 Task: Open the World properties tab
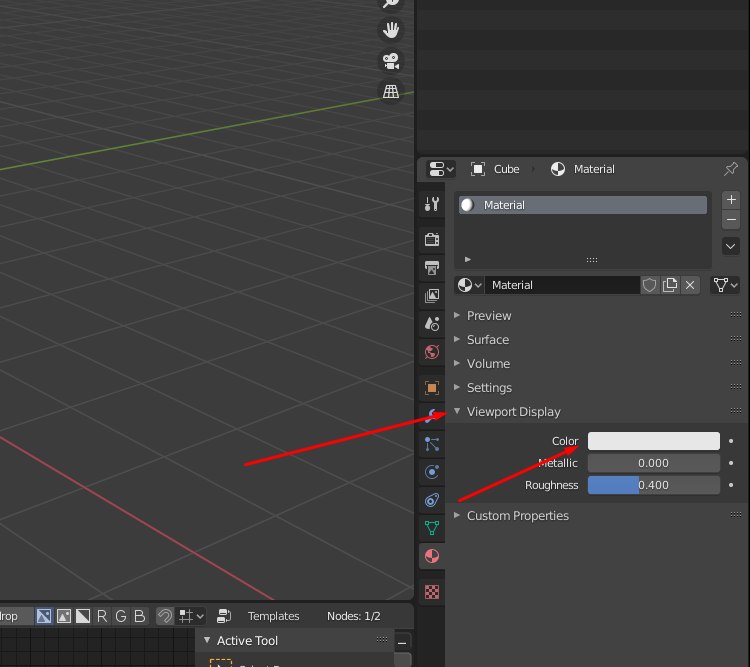tap(432, 352)
